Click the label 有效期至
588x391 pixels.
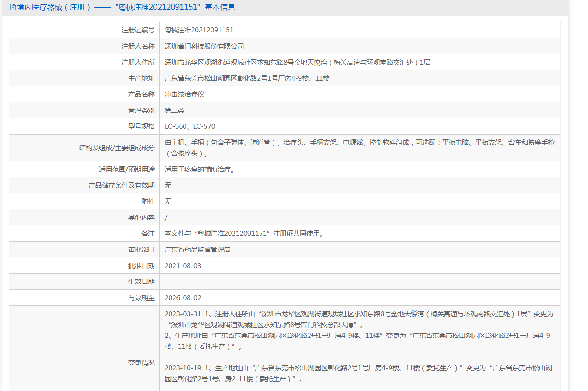(141, 297)
